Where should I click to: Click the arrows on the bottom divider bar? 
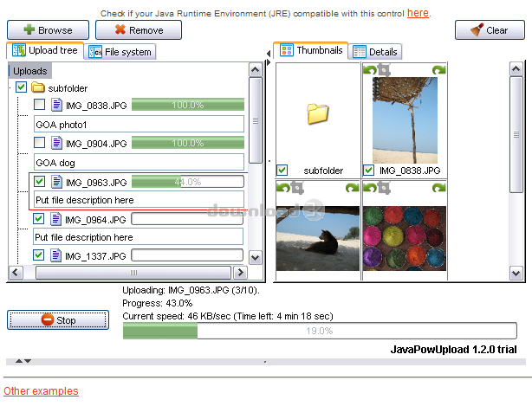(x=23, y=360)
